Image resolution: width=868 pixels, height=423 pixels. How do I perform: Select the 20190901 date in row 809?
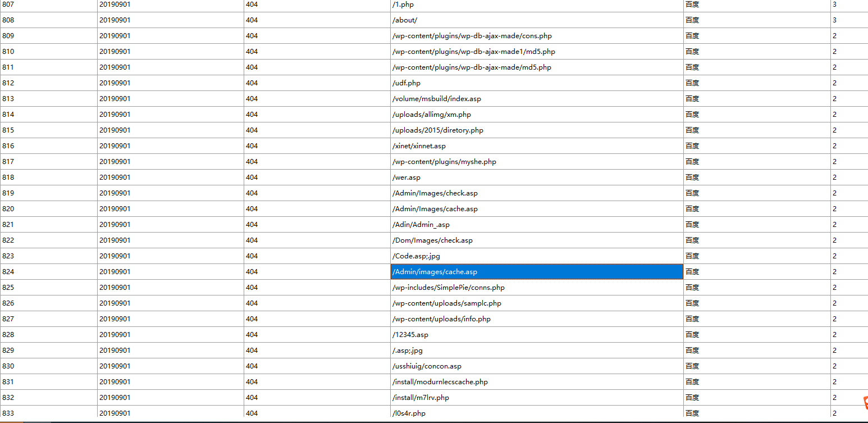click(171, 36)
